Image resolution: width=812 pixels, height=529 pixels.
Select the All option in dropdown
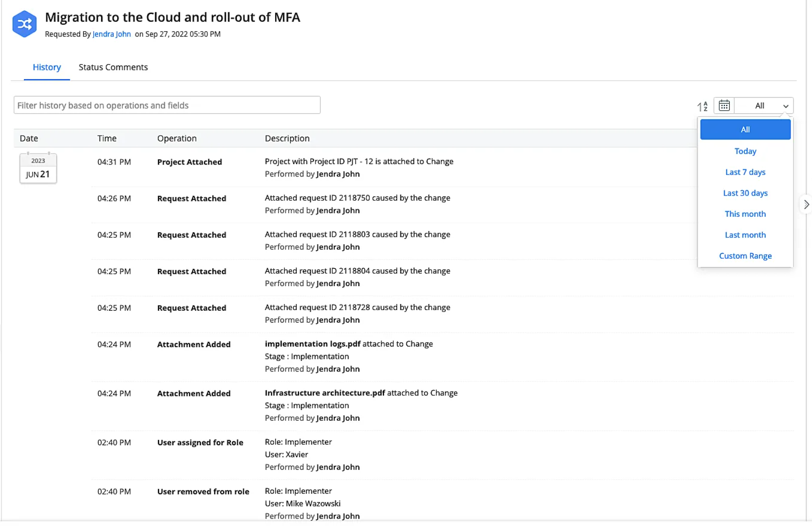[745, 130]
